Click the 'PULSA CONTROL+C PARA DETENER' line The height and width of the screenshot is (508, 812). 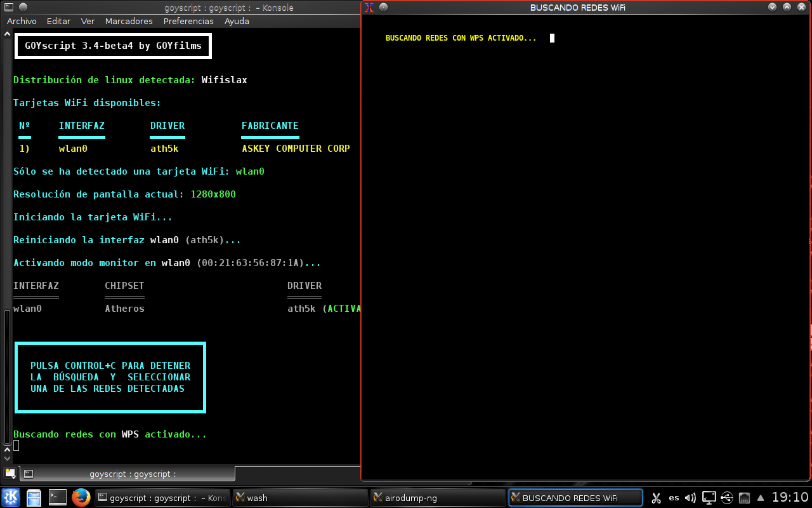point(110,366)
